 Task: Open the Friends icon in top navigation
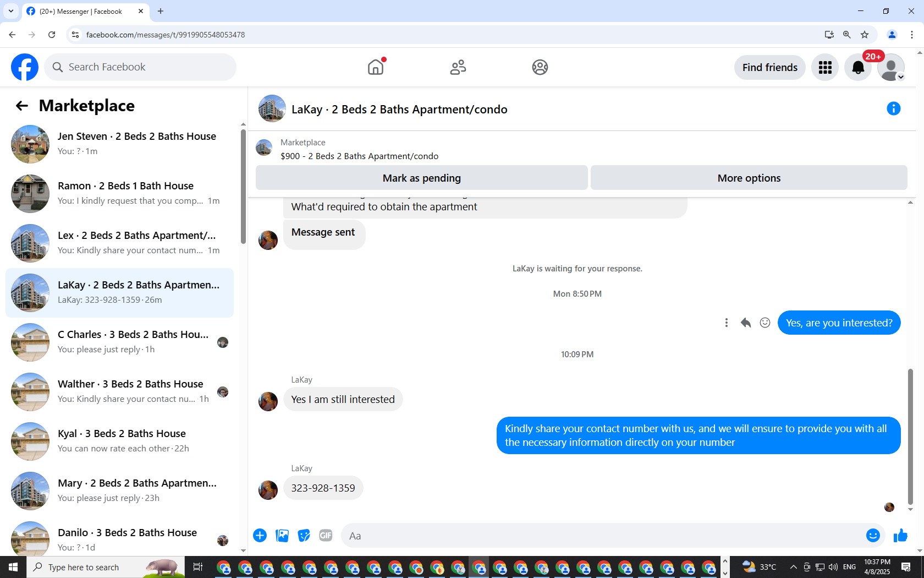point(458,67)
